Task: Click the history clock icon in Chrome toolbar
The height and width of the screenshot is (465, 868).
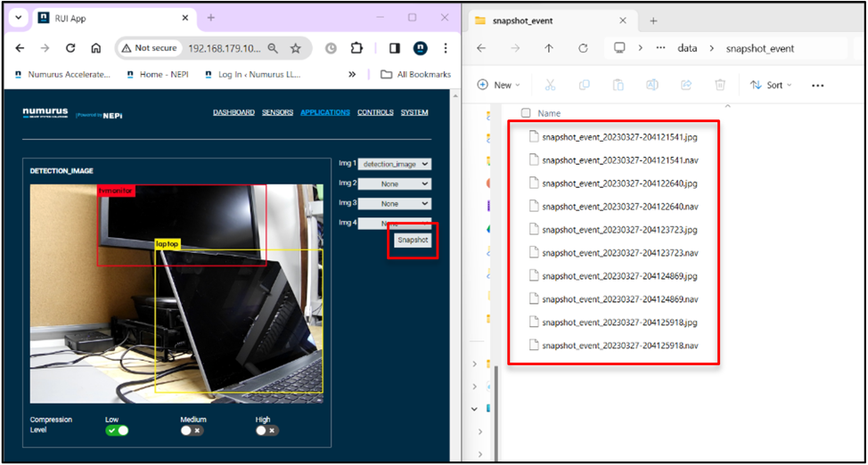Action: pos(331,48)
